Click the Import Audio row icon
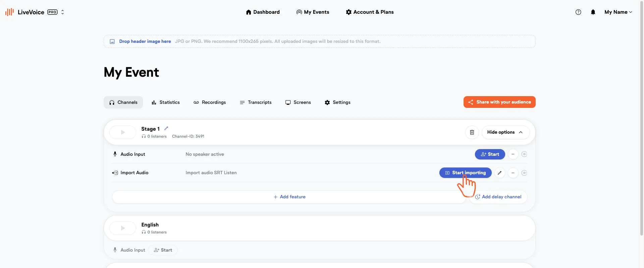 (x=115, y=173)
